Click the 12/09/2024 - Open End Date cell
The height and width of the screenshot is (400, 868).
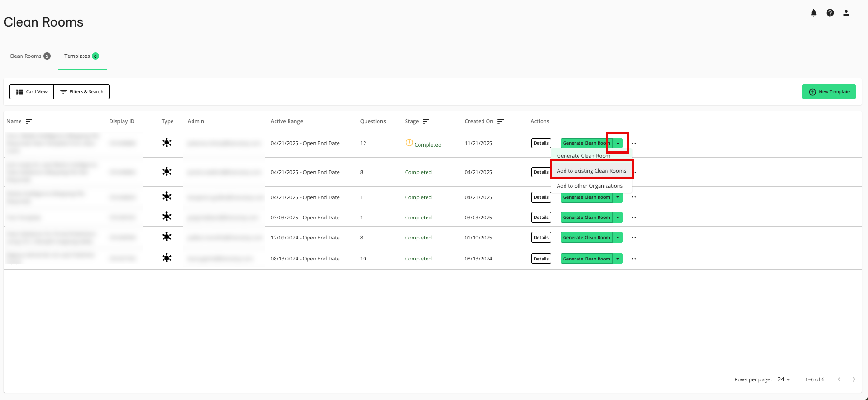click(x=305, y=238)
